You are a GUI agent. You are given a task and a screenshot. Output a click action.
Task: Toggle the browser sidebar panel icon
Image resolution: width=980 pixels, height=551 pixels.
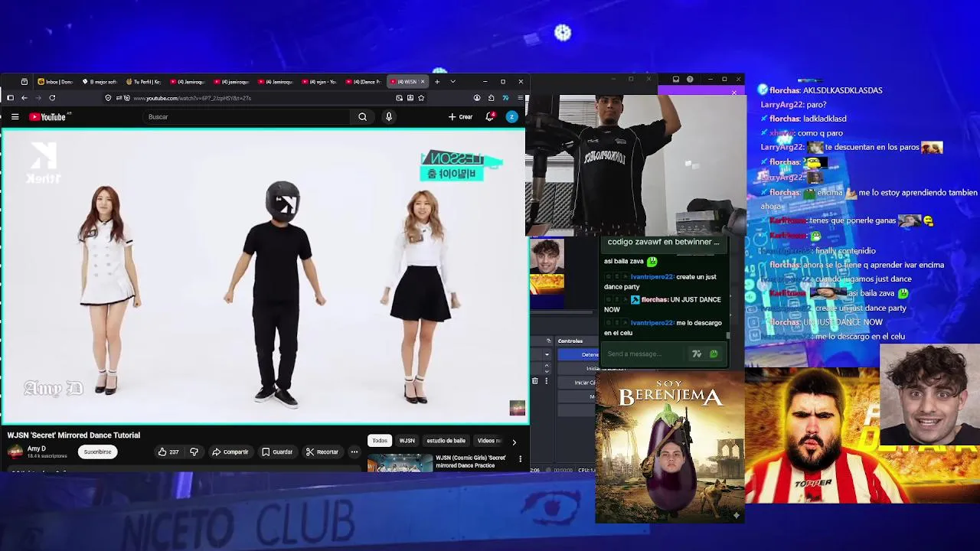point(10,98)
